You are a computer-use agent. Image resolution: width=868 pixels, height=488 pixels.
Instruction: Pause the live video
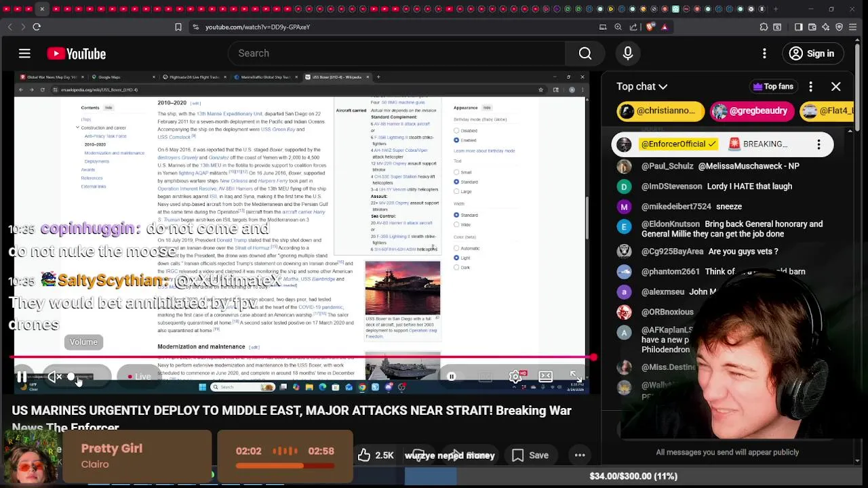(22, 377)
